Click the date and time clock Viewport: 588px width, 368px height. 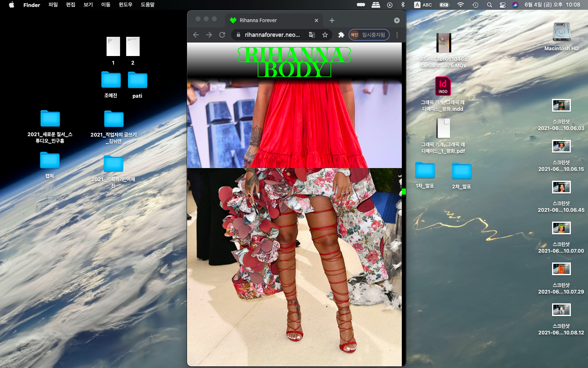552,5
